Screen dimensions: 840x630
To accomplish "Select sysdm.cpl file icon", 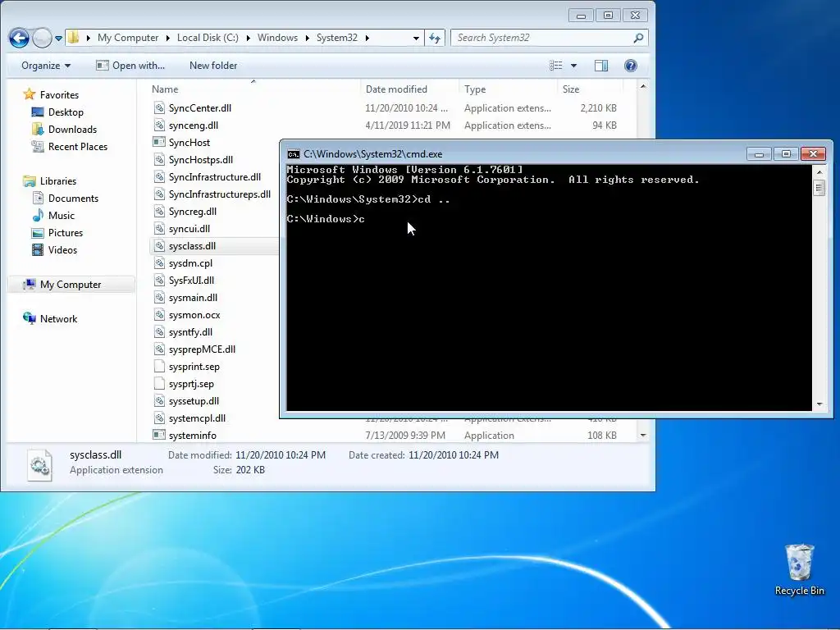I will pos(159,263).
